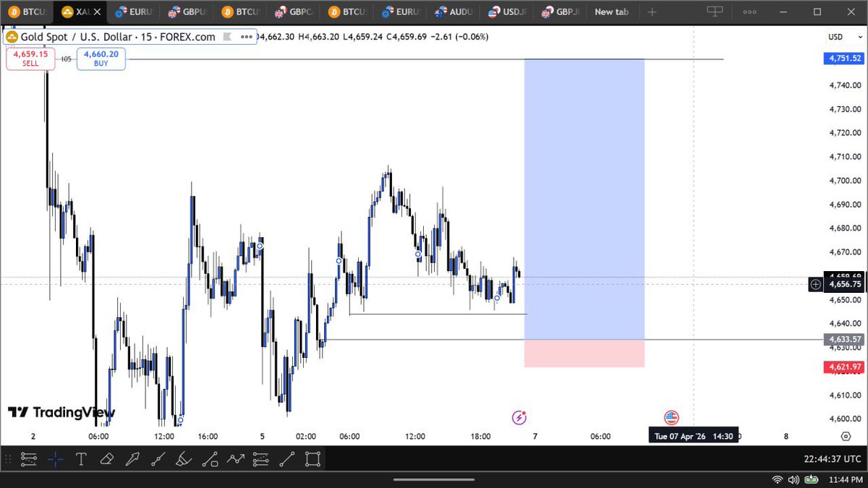Click the 4,700.00 price axis label
The width and height of the screenshot is (868, 488).
click(843, 181)
